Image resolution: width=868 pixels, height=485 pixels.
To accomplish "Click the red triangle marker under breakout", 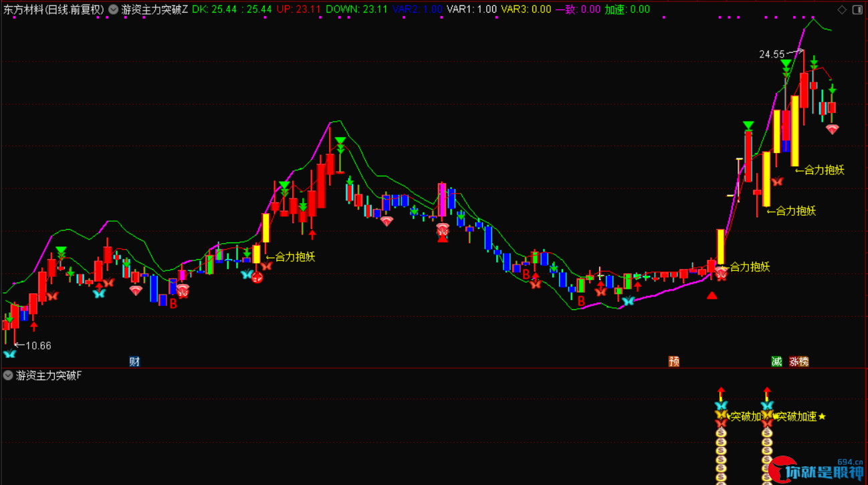I will pyautogui.click(x=712, y=295).
